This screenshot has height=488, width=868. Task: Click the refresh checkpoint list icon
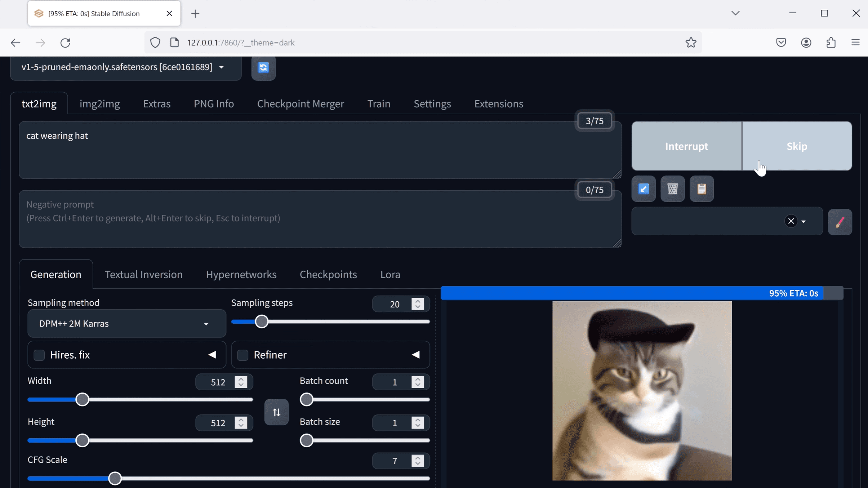263,68
